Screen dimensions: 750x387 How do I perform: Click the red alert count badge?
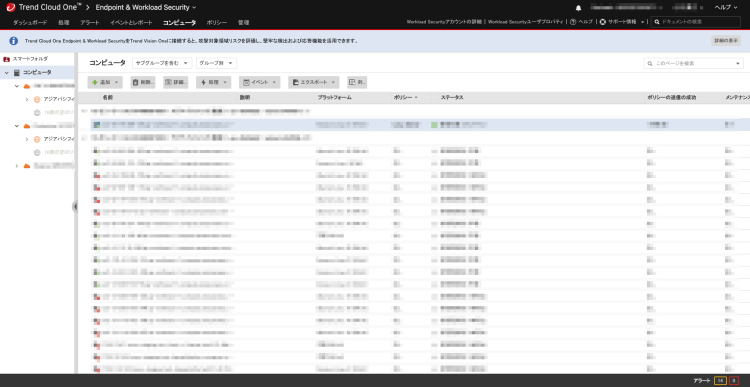pos(734,380)
